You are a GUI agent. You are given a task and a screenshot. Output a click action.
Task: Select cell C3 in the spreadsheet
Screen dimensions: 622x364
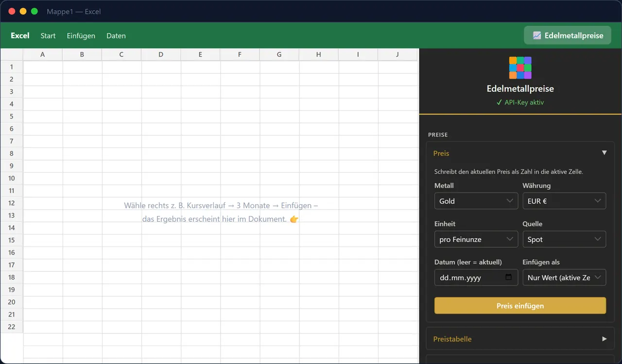click(121, 92)
